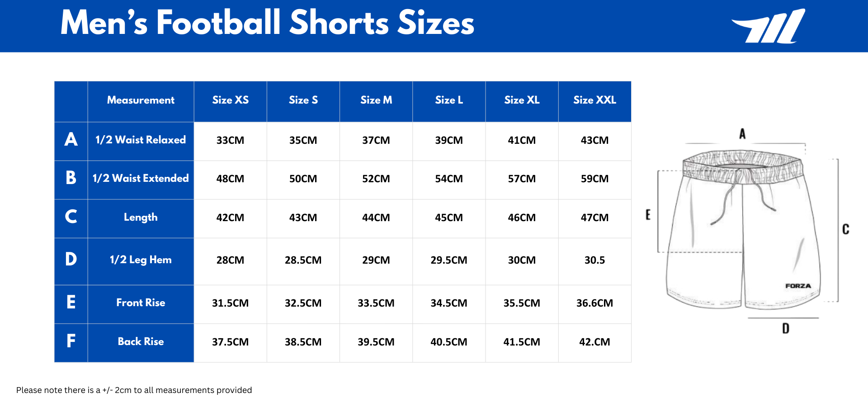868x407 pixels.
Task: Click the letter D row marker
Action: click(x=71, y=260)
